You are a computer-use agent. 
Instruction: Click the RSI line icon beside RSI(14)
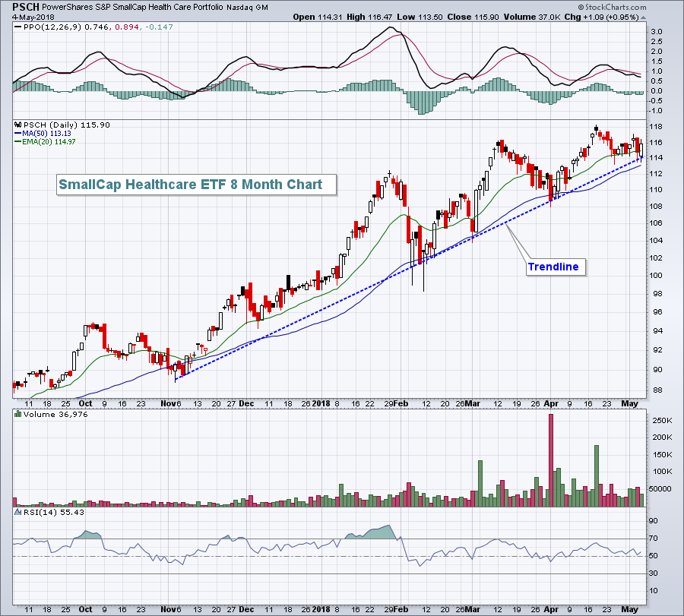(18, 512)
